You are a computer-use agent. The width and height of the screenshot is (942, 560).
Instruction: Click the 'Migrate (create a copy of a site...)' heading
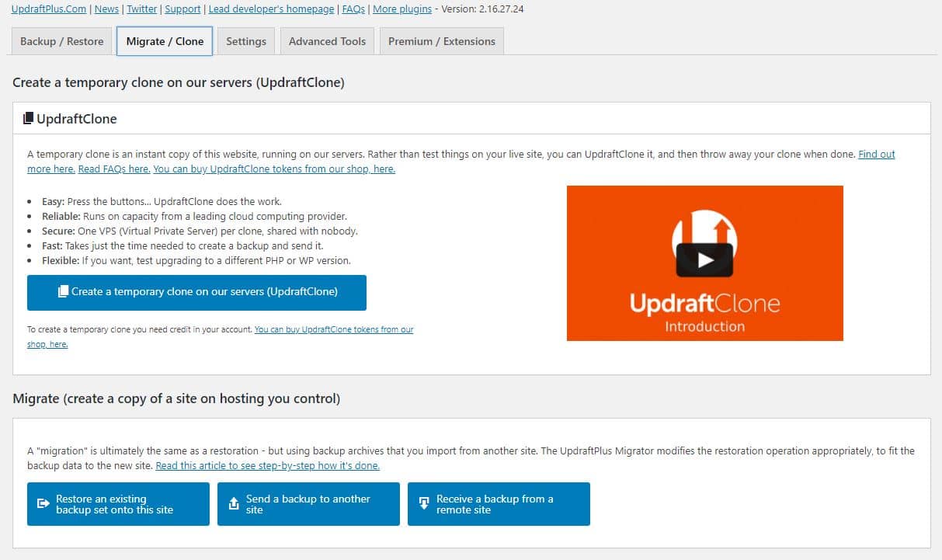tap(176, 398)
